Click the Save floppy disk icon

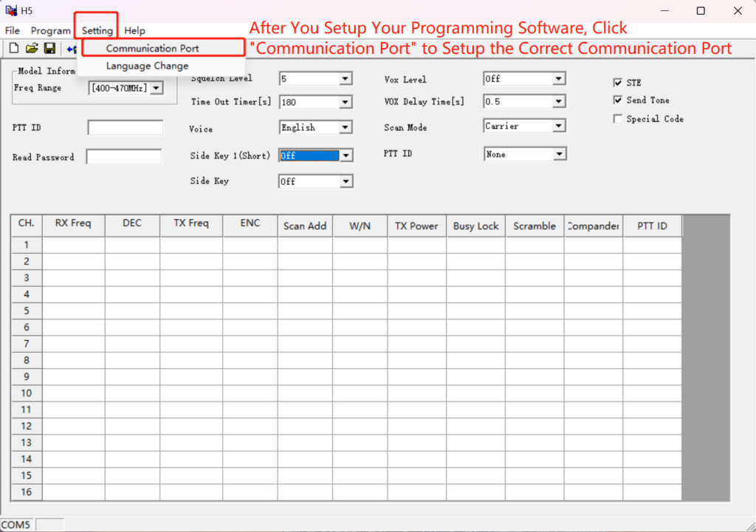tap(49, 48)
